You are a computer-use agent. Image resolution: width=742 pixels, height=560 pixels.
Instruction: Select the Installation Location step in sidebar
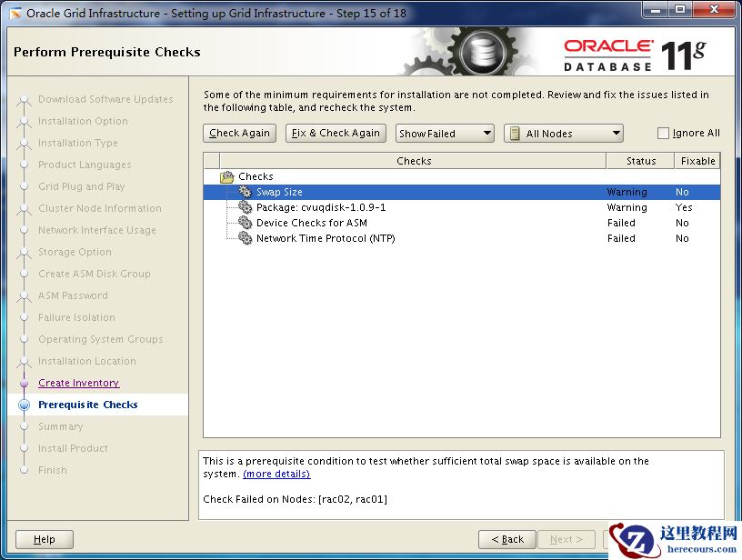[x=87, y=361]
